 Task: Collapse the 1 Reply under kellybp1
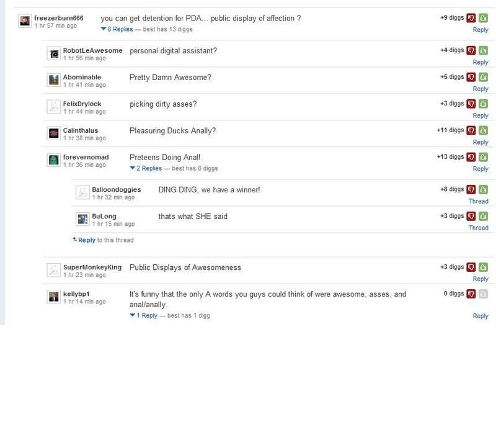(x=144, y=315)
